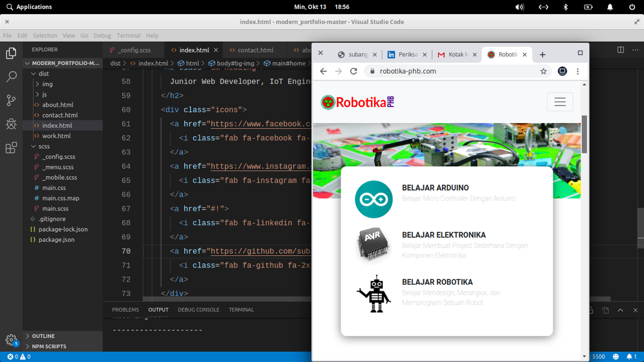Open the Explorer view in activity bar
Viewport: 644px width, 362px height.
[x=11, y=53]
